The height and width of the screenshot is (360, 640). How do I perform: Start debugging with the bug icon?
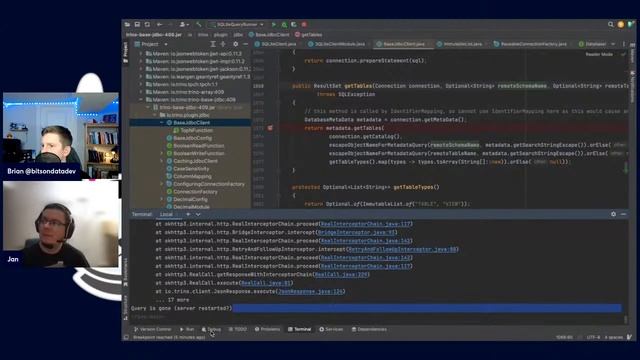tap(284, 24)
